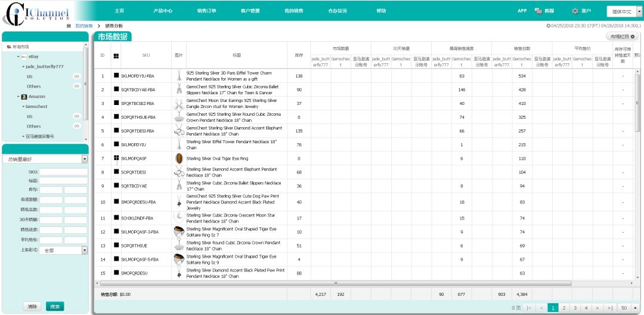Viewport: 644px width, 315px height.
Task: Collapse the Gemschest tree node
Action: click(23, 106)
